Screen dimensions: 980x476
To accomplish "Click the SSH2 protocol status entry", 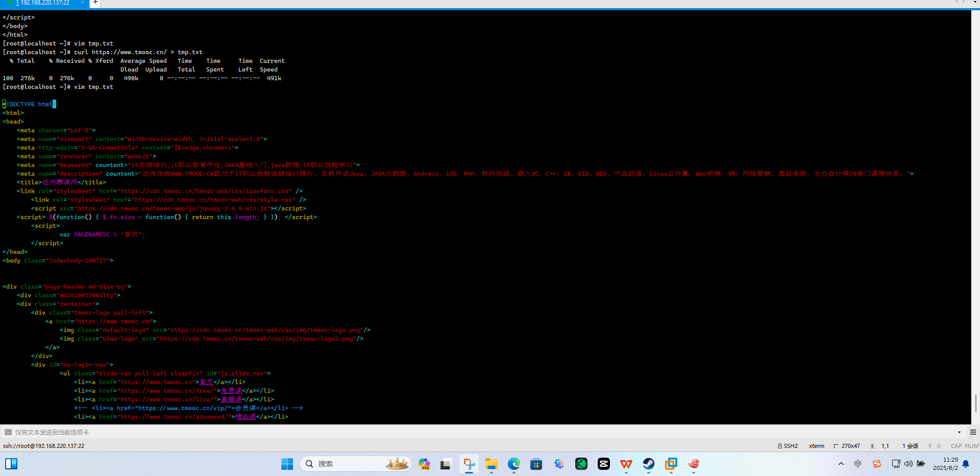I will (788, 446).
